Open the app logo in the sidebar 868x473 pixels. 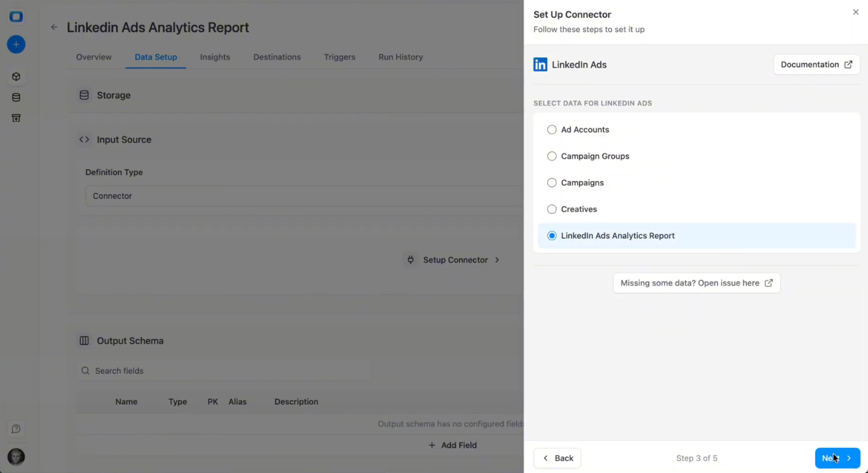click(x=15, y=17)
